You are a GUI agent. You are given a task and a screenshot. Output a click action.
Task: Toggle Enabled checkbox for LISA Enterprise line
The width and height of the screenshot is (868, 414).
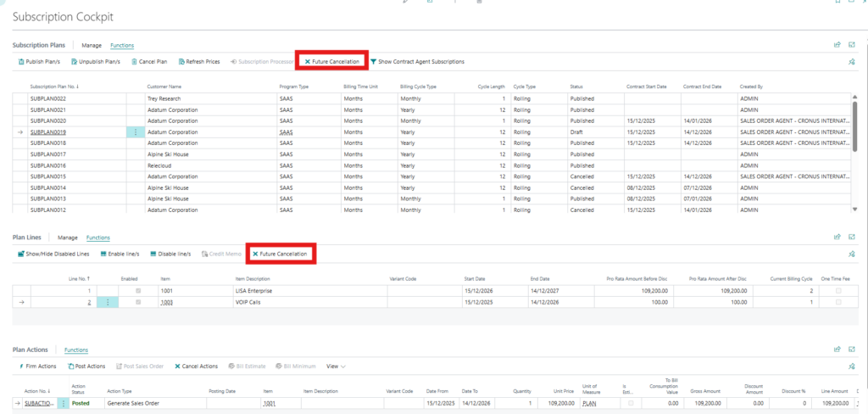[138, 291]
